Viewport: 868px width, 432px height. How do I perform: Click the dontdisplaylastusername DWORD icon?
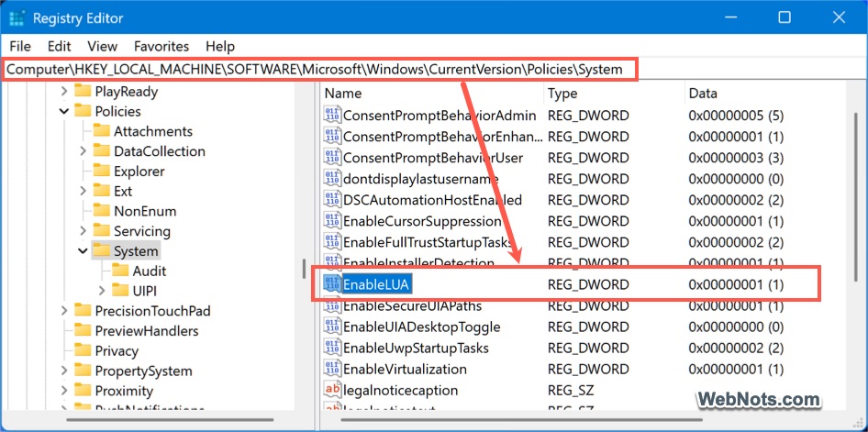[332, 179]
